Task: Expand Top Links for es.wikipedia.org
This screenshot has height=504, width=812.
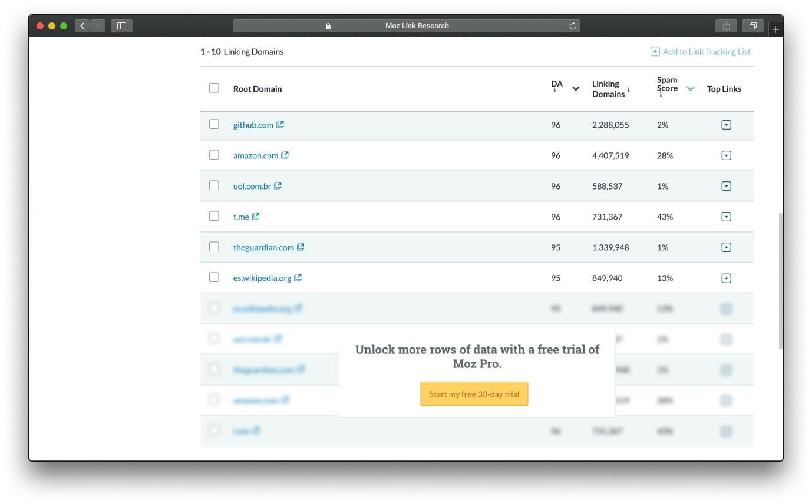Action: click(726, 278)
